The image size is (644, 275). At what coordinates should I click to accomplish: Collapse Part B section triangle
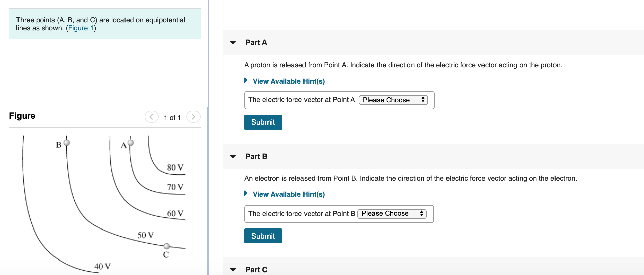coord(233,156)
